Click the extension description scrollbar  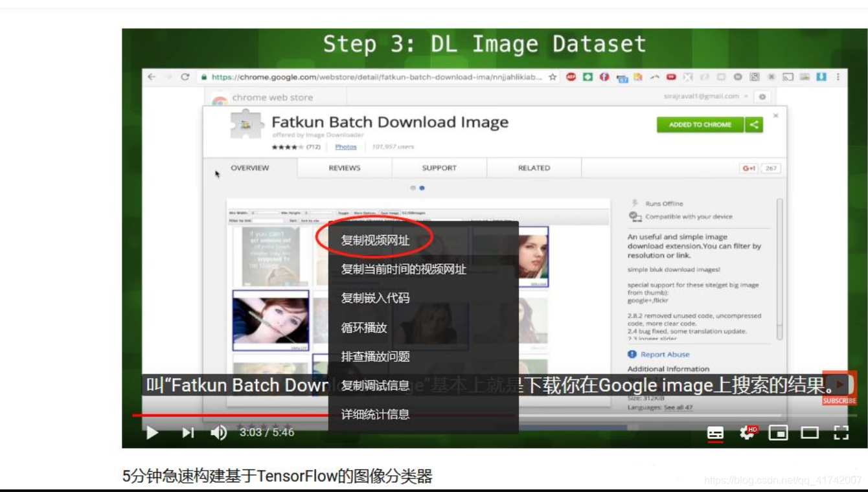click(779, 269)
